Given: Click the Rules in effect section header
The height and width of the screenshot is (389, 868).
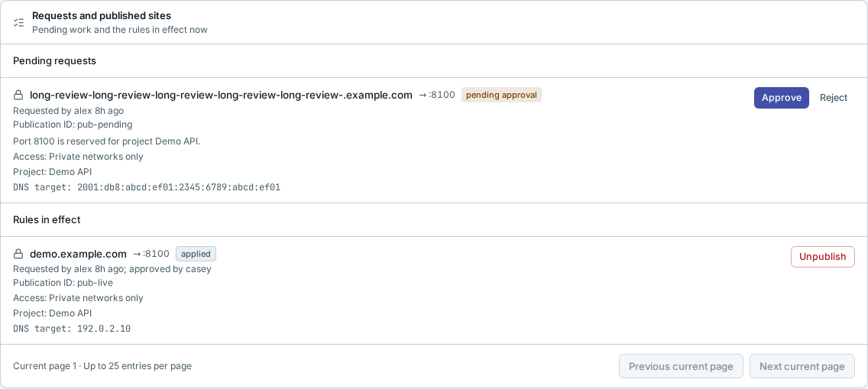Looking at the screenshot, I should point(47,219).
